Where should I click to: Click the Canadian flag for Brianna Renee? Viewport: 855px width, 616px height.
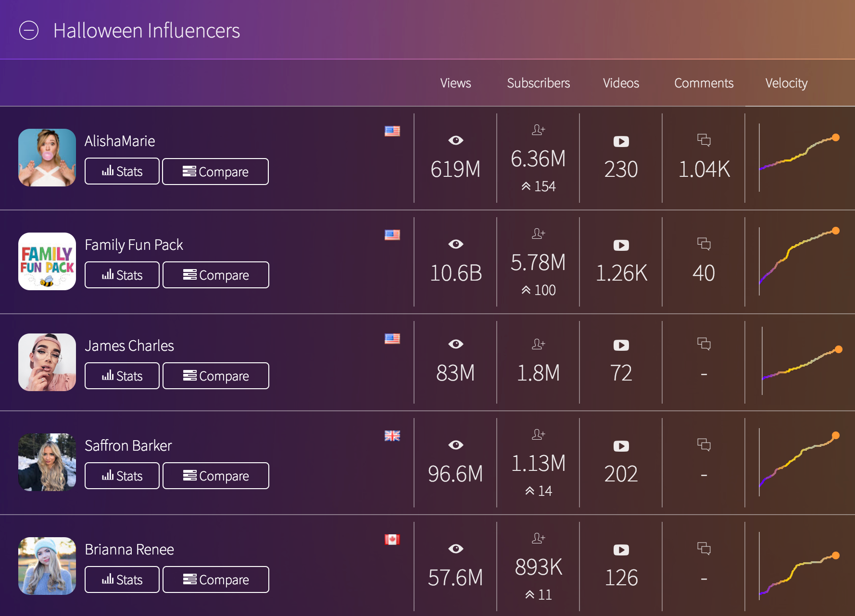[392, 540]
